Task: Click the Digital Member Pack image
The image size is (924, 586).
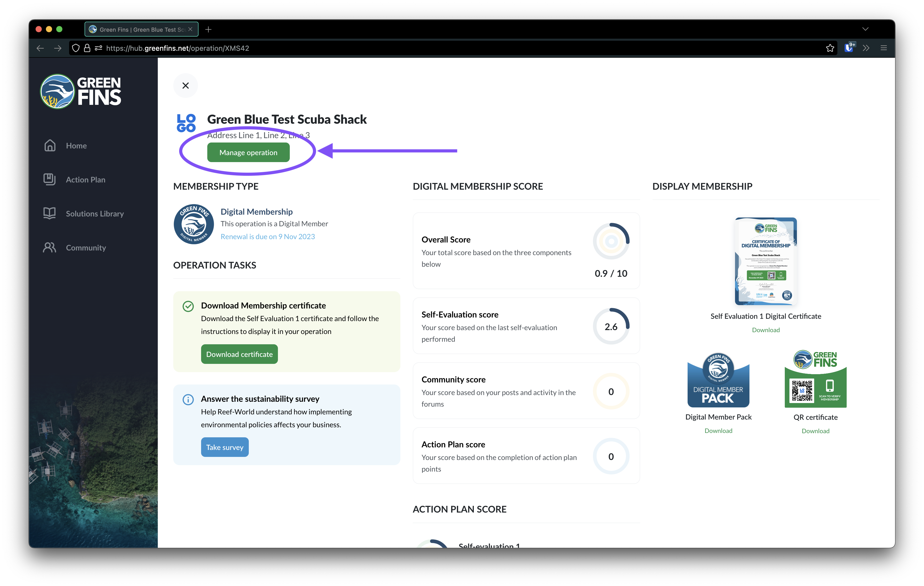Action: pos(718,380)
